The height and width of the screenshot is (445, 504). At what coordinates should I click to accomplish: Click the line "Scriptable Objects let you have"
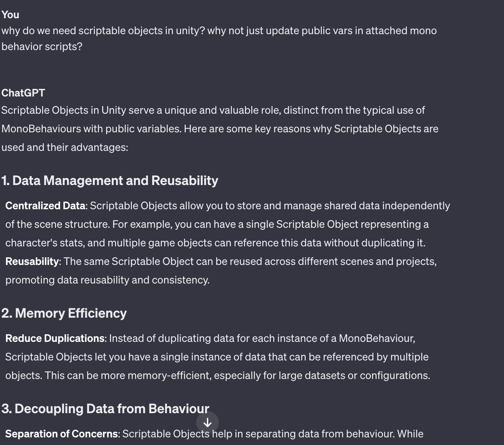[217, 357]
